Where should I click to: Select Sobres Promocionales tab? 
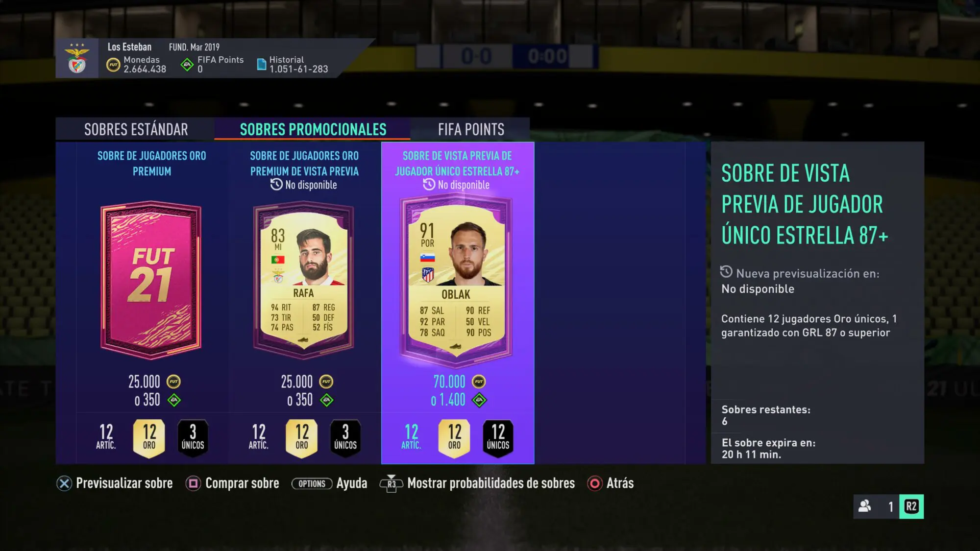tap(313, 129)
